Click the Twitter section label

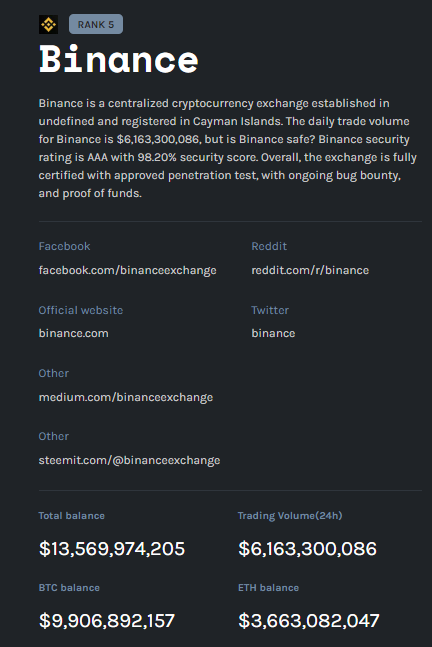click(270, 310)
